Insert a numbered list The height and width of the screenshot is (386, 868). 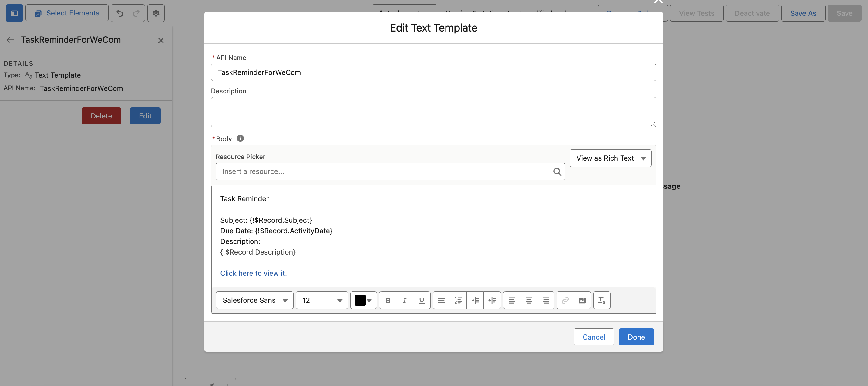point(458,300)
